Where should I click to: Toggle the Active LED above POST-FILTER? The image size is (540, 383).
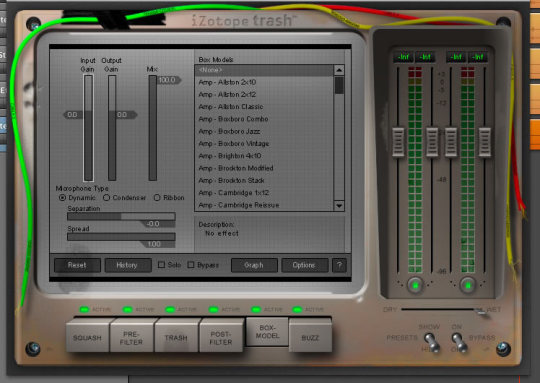[213, 309]
